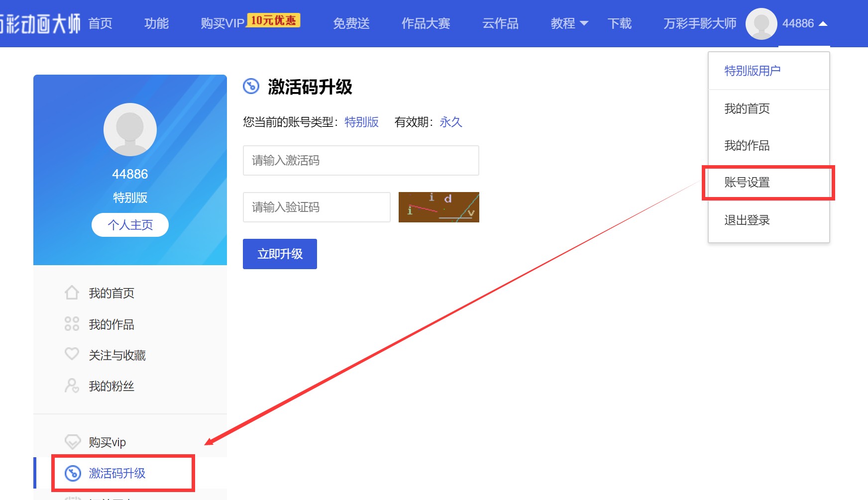The width and height of the screenshot is (868, 500).
Task: Click the four-circles icon beside 我的作品
Action: point(72,324)
